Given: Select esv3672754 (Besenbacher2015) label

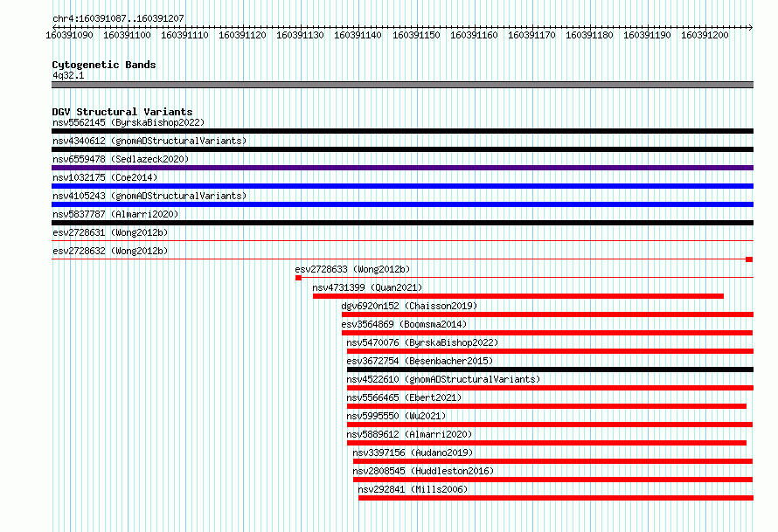Looking at the screenshot, I should [420, 361].
